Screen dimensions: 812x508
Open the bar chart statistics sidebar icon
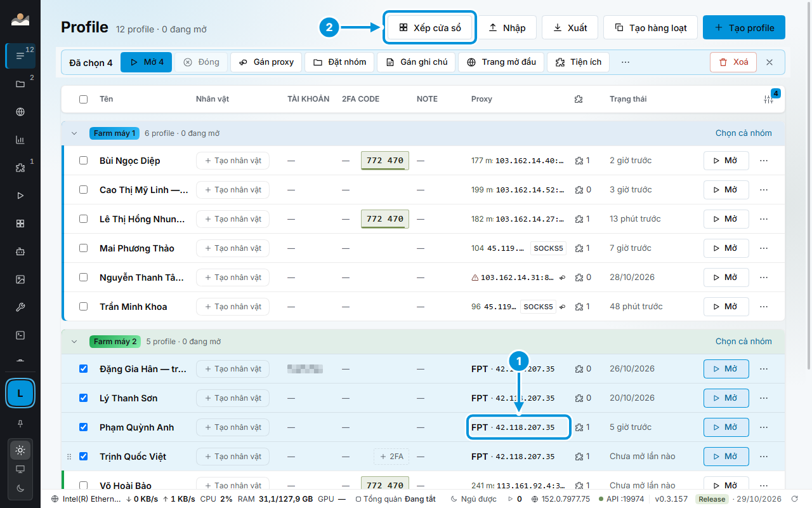point(20,140)
